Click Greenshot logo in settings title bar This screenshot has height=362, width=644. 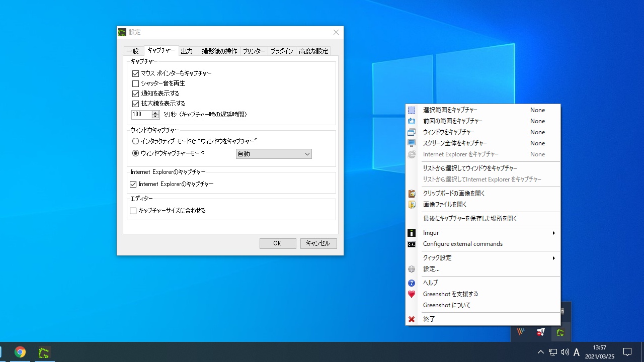coord(122,32)
